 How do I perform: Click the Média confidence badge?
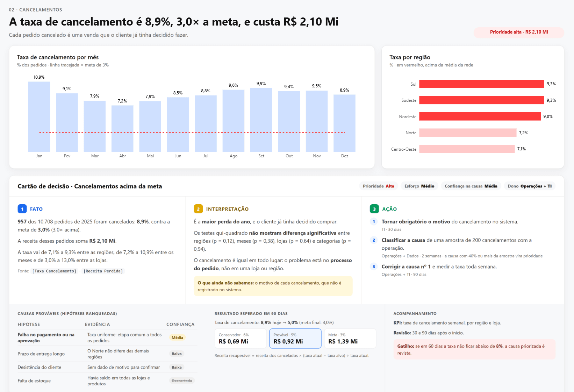click(x=177, y=337)
